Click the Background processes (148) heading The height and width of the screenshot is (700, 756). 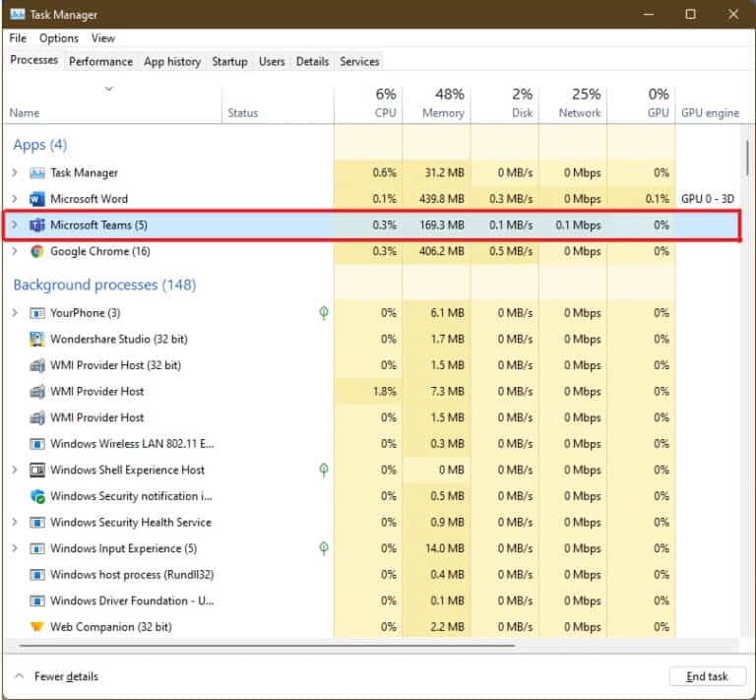coord(104,285)
